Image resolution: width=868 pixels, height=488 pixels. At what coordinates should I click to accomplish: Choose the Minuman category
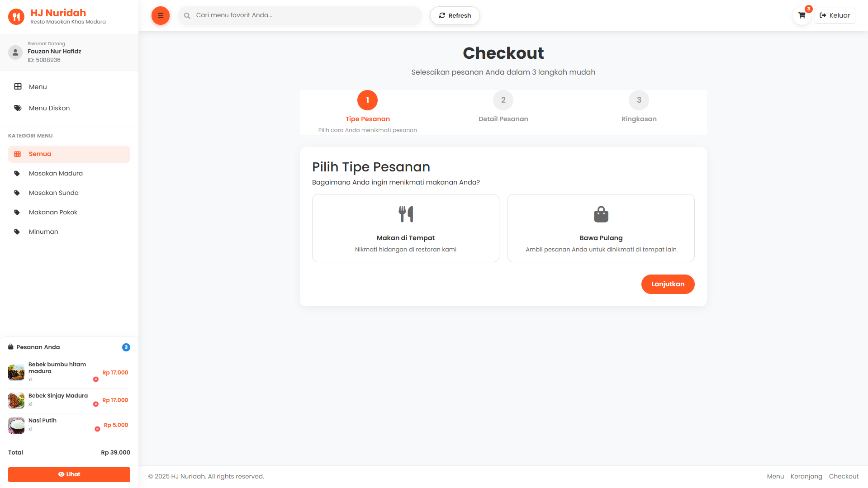[x=43, y=232]
